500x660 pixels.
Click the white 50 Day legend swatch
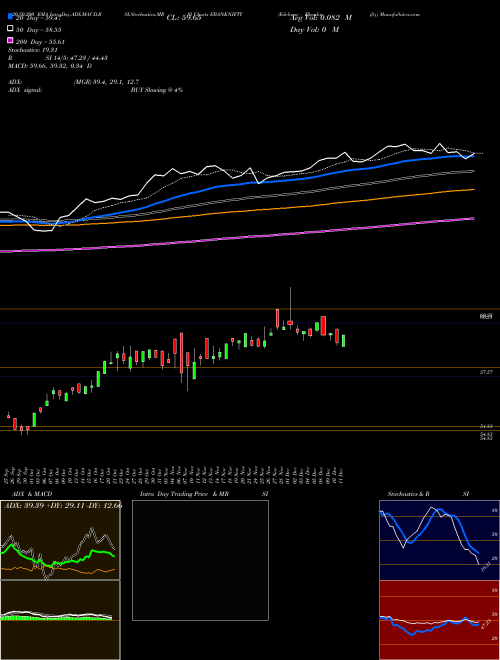[x=10, y=29]
